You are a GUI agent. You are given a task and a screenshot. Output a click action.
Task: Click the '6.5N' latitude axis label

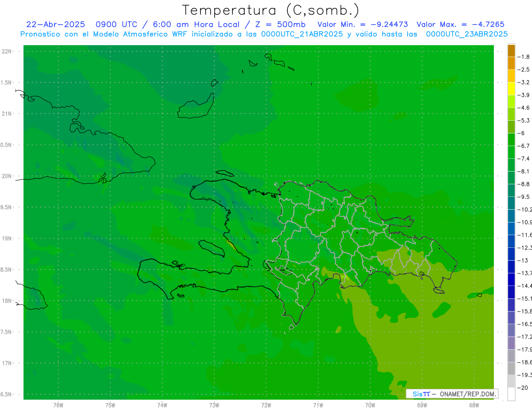[7, 394]
